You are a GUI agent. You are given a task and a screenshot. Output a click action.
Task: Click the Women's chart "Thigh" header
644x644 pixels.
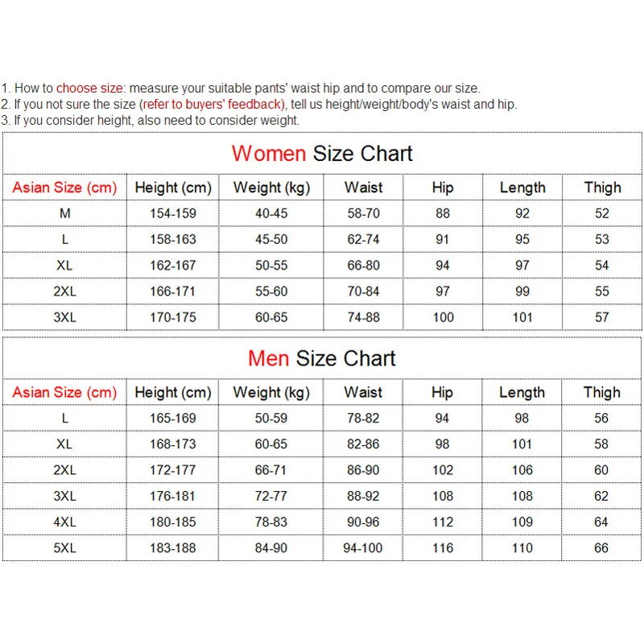click(602, 188)
